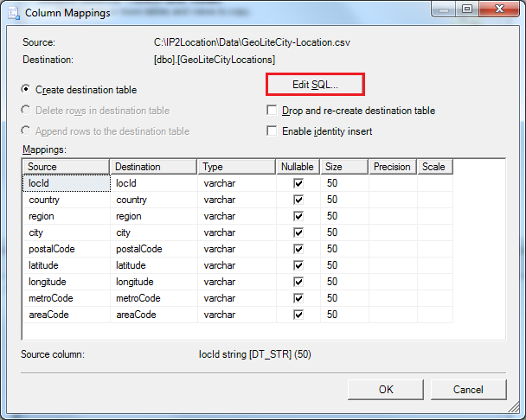The height and width of the screenshot is (420, 526).
Task: Open type dropdown for metroCode row
Action: pyautogui.click(x=237, y=298)
